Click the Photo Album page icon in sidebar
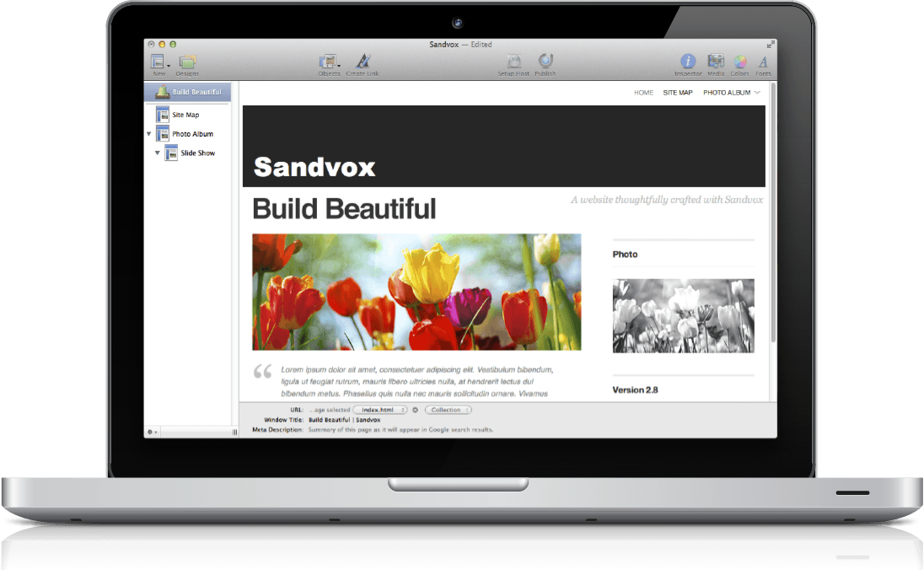 pos(162,134)
